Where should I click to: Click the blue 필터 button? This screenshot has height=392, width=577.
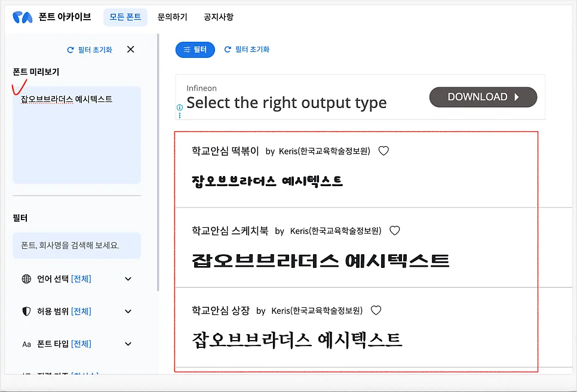(195, 50)
